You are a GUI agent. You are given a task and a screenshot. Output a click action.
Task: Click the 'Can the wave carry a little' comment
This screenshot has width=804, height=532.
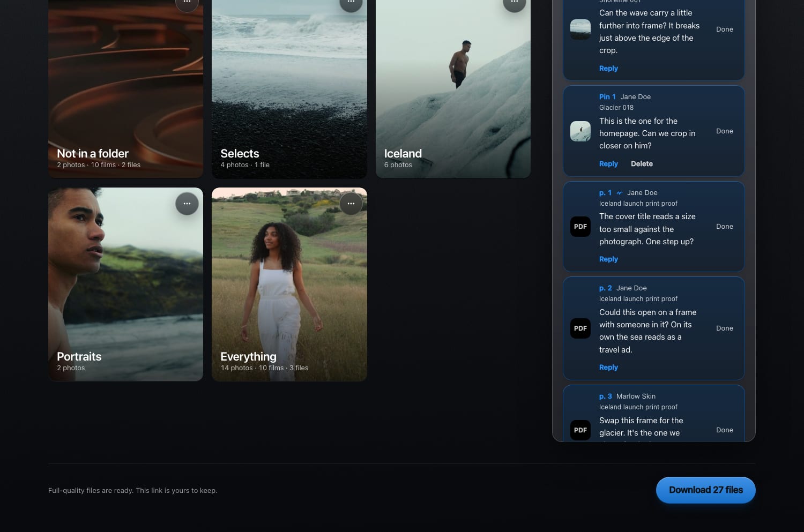(649, 32)
